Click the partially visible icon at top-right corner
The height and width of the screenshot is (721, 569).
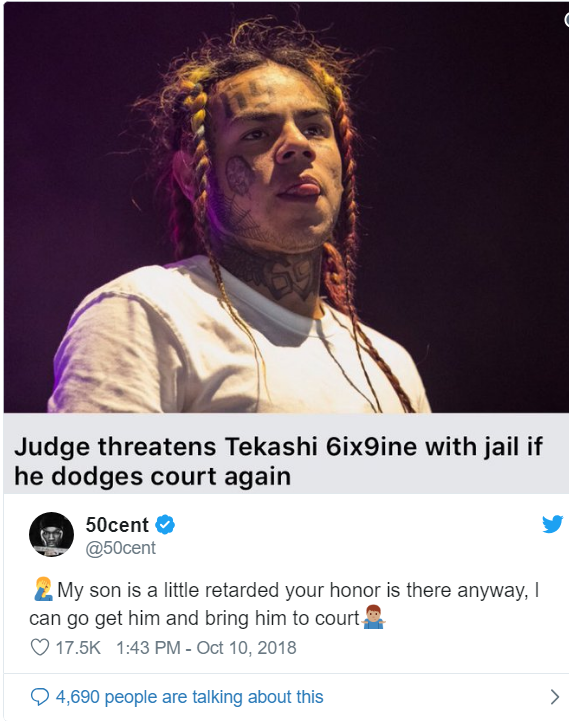(566, 19)
